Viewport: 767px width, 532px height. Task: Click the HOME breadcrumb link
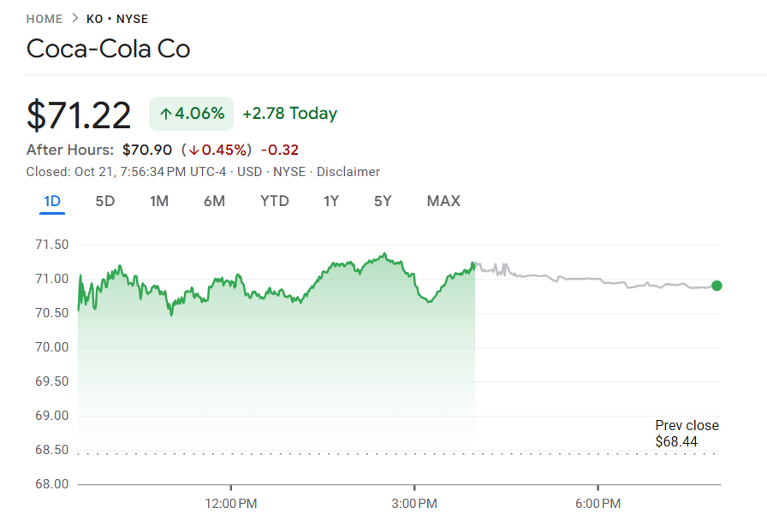coord(45,19)
